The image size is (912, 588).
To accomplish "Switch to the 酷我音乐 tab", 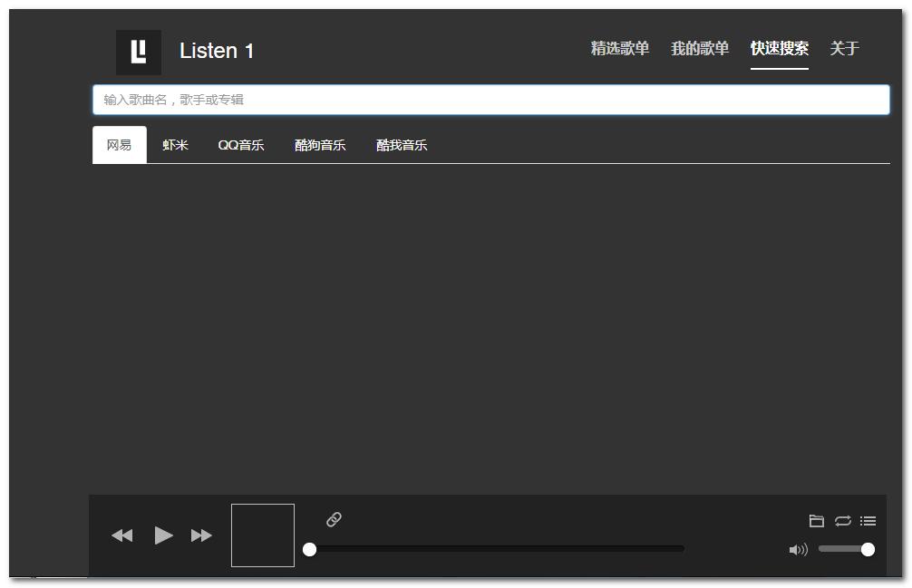I will 401,145.
